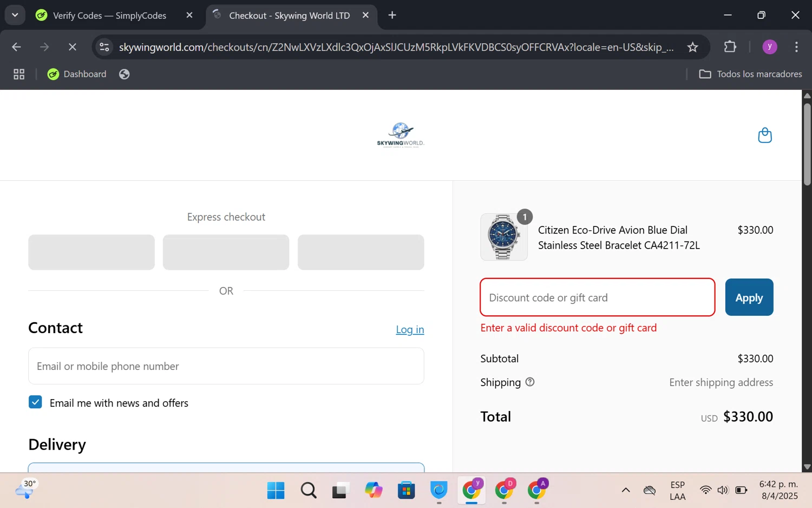Open Microsoft Store from taskbar
Viewport: 812px width, 508px height.
click(406, 491)
